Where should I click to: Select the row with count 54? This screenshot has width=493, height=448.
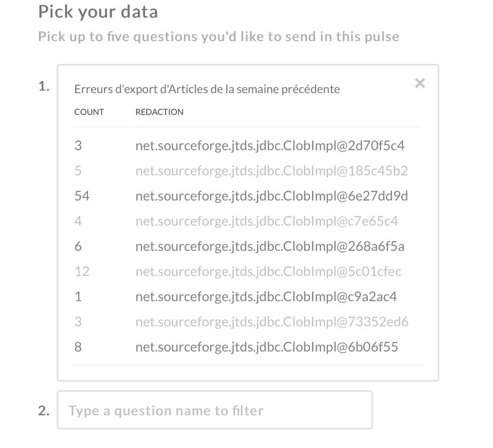pos(82,195)
